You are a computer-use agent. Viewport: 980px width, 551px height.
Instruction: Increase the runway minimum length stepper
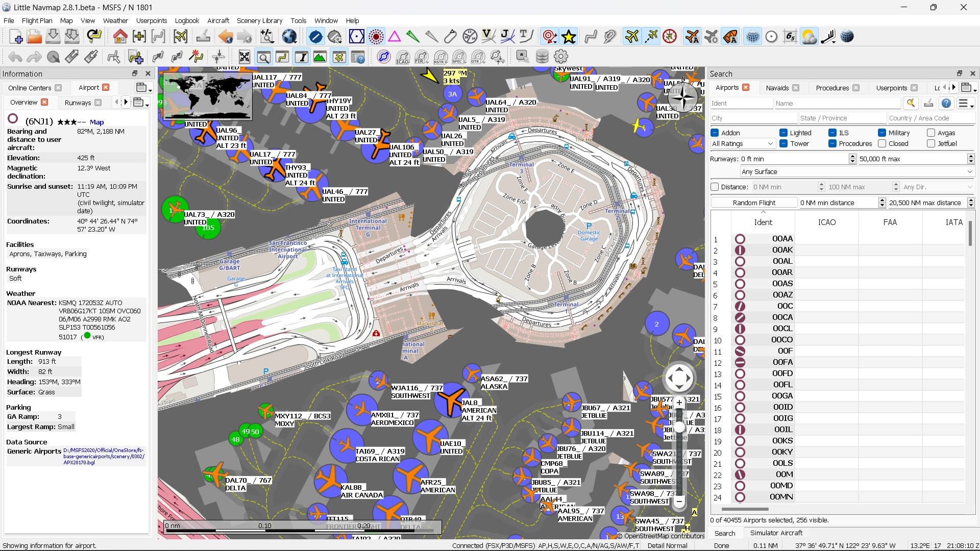[852, 156]
